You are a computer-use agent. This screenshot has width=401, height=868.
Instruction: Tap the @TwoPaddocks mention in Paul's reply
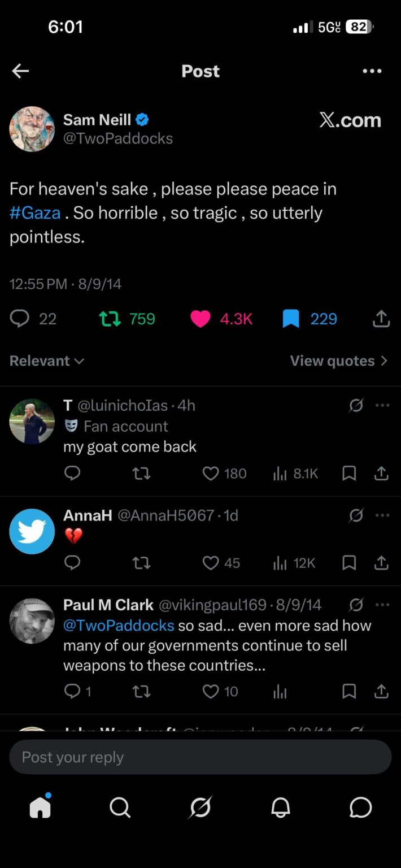tap(119, 626)
